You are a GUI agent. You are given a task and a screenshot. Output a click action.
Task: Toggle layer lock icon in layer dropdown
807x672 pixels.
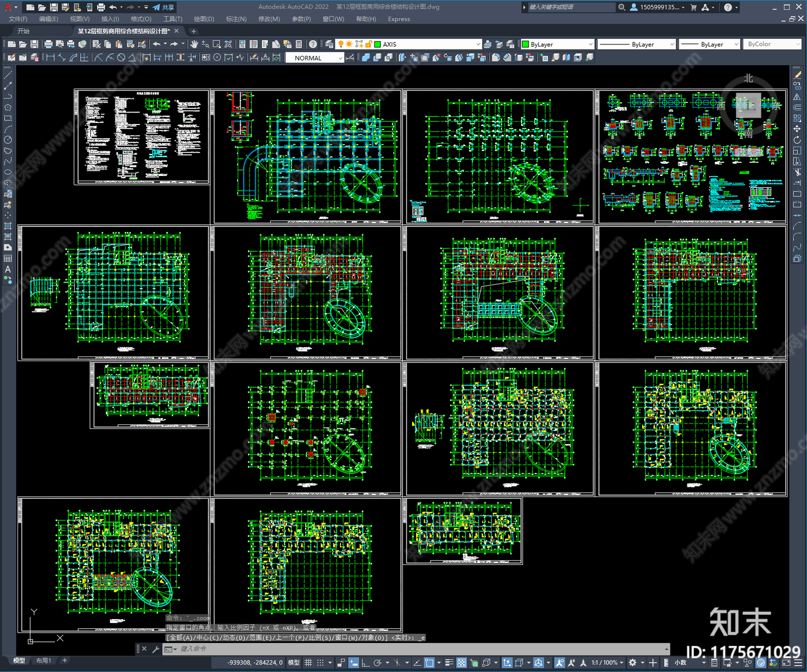369,44
